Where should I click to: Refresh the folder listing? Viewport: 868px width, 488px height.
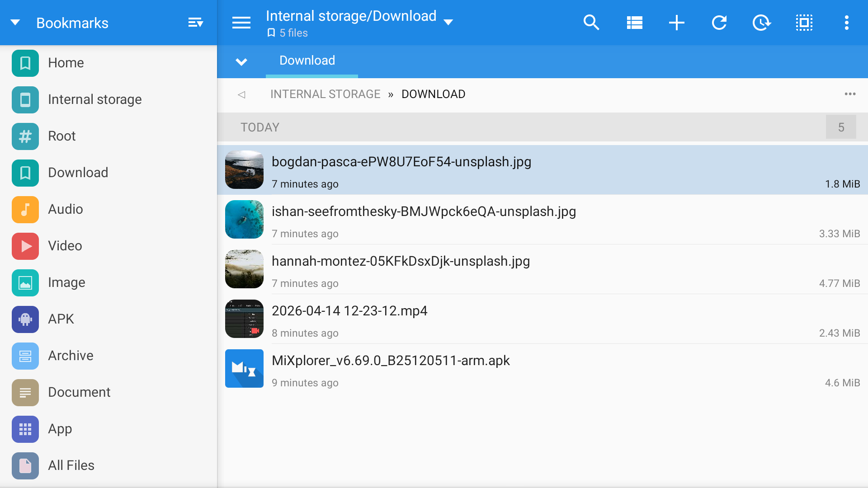[x=719, y=23]
